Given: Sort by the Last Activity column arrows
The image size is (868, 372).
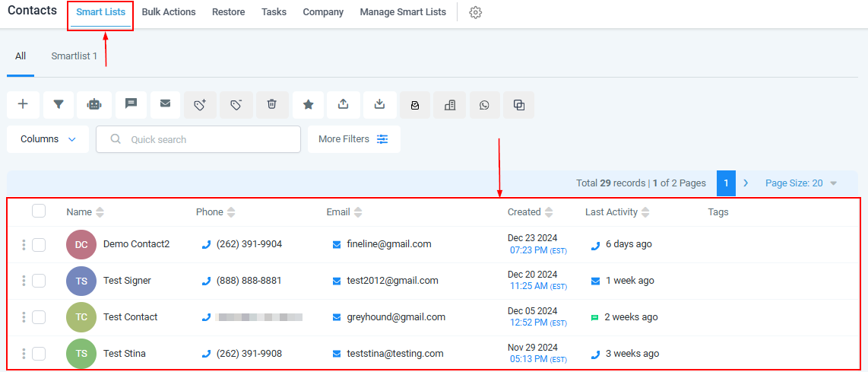Looking at the screenshot, I should coord(645,211).
